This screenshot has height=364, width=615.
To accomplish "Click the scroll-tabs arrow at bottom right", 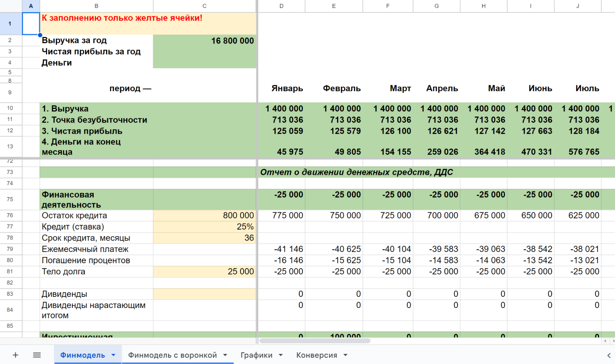I will pyautogui.click(x=608, y=355).
